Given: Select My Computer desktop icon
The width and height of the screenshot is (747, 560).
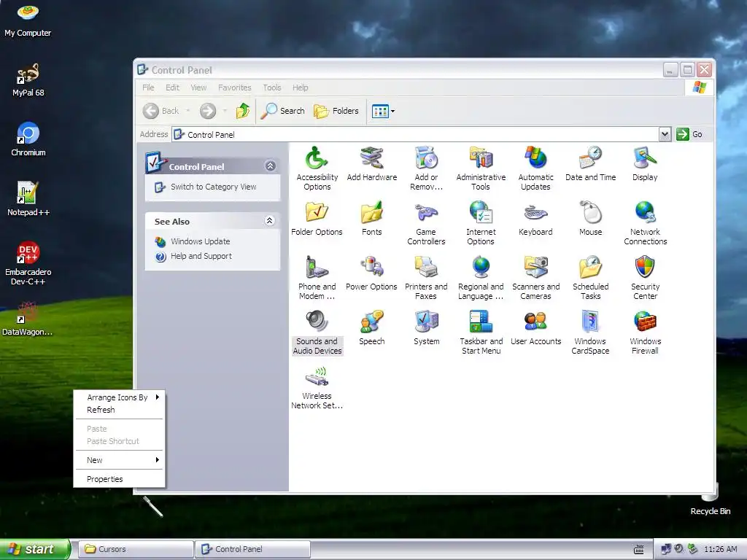Looking at the screenshot, I should point(28,20).
